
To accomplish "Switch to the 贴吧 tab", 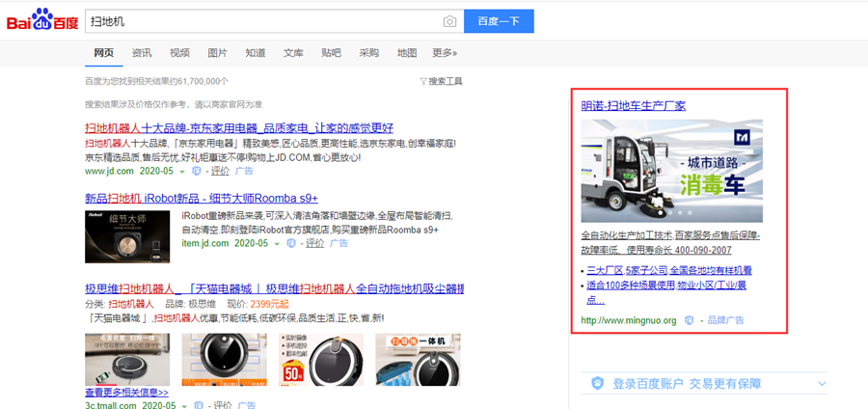I will (331, 53).
